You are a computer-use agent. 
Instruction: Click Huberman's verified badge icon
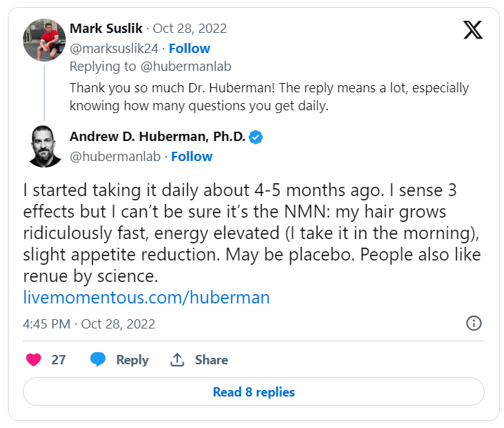[x=256, y=137]
